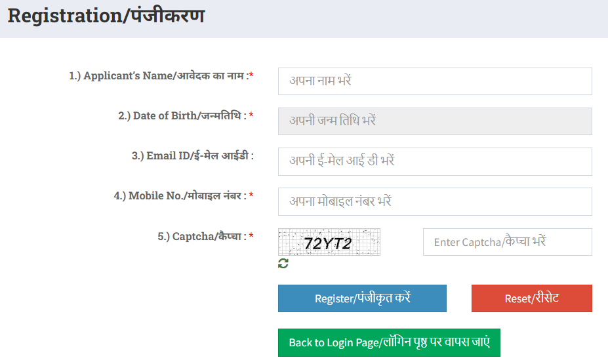
Task: Click the Date of Birth label
Action: [182, 115]
